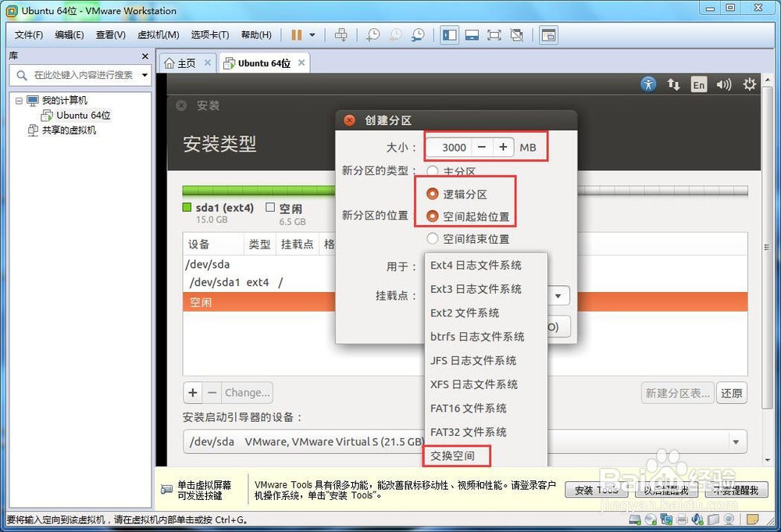781x532 pixels.
Task: Click the thumbnail bar toolbar icon
Action: pyautogui.click(x=472, y=35)
